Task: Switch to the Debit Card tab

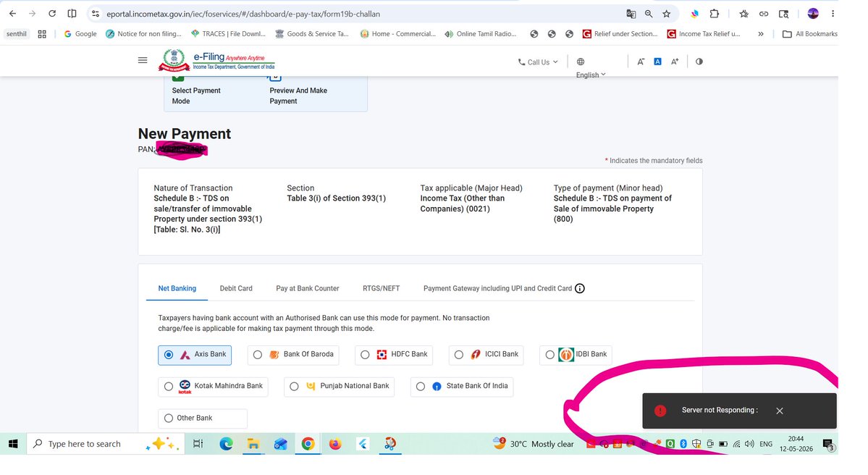Action: point(236,288)
